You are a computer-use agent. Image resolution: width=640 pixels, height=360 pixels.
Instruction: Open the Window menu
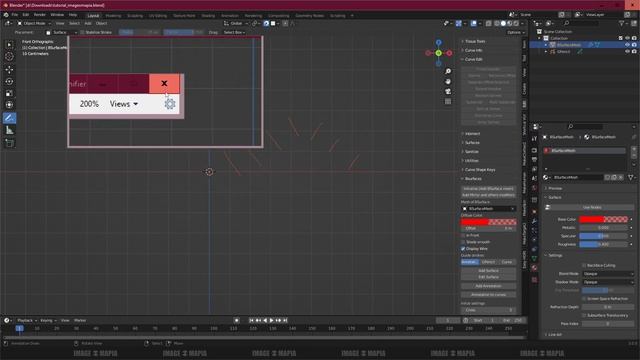coord(57,15)
